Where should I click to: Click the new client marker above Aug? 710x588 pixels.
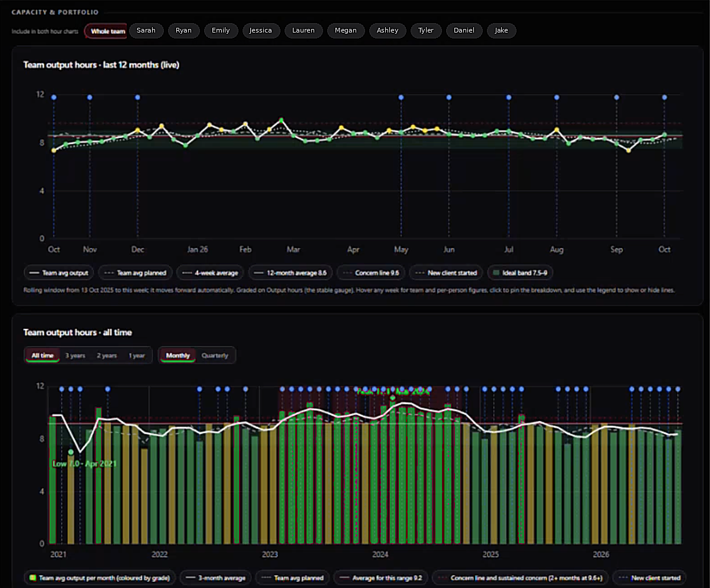(557, 97)
